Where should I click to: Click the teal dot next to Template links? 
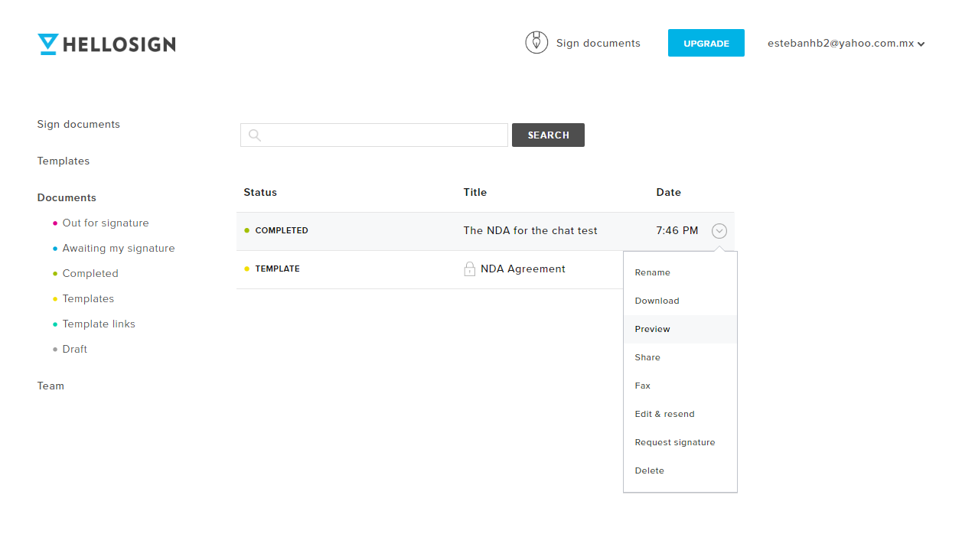tap(54, 324)
